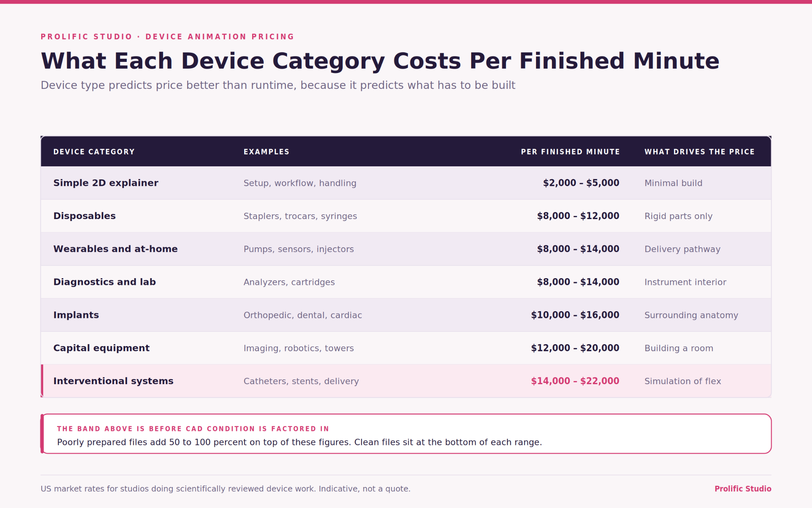Select the Catheters, stents, delivery examples text
The image size is (812, 508).
tap(301, 381)
